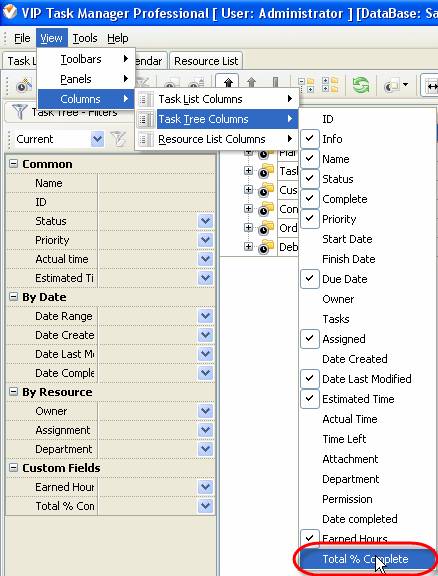Enable the Total % Complete column

[x=367, y=559]
